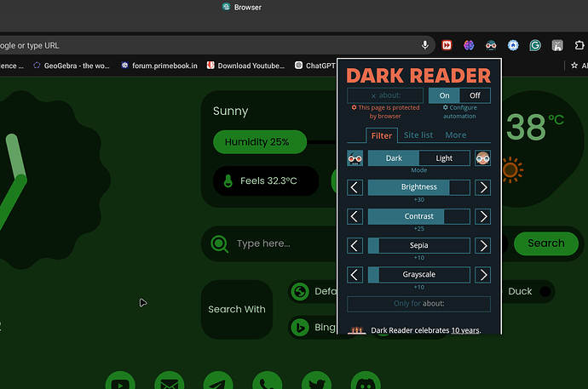This screenshot has height=389, width=588.
Task: Open GeoGebra bookmark
Action: click(x=72, y=66)
